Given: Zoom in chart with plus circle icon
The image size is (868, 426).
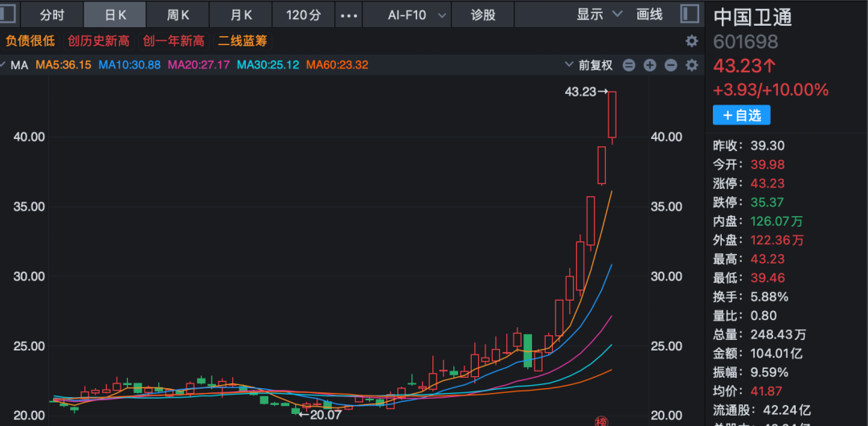Looking at the screenshot, I should tap(650, 65).
